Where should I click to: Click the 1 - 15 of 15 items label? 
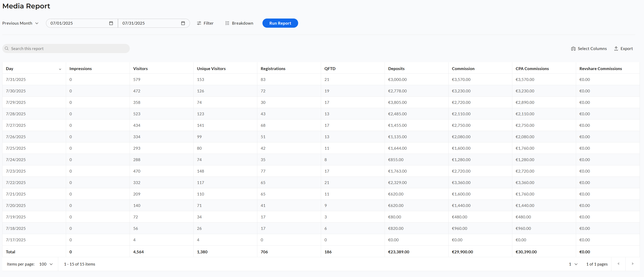click(x=80, y=264)
